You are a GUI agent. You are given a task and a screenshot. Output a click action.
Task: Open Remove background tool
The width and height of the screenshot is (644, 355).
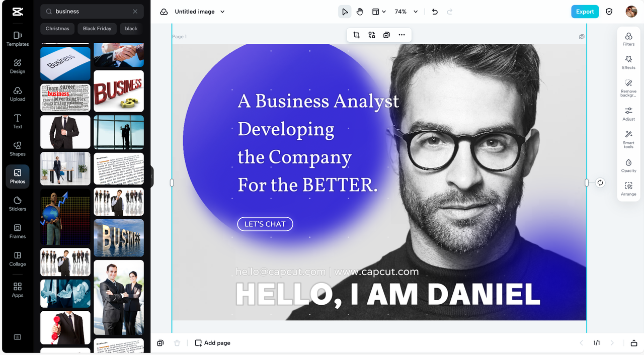(628, 88)
